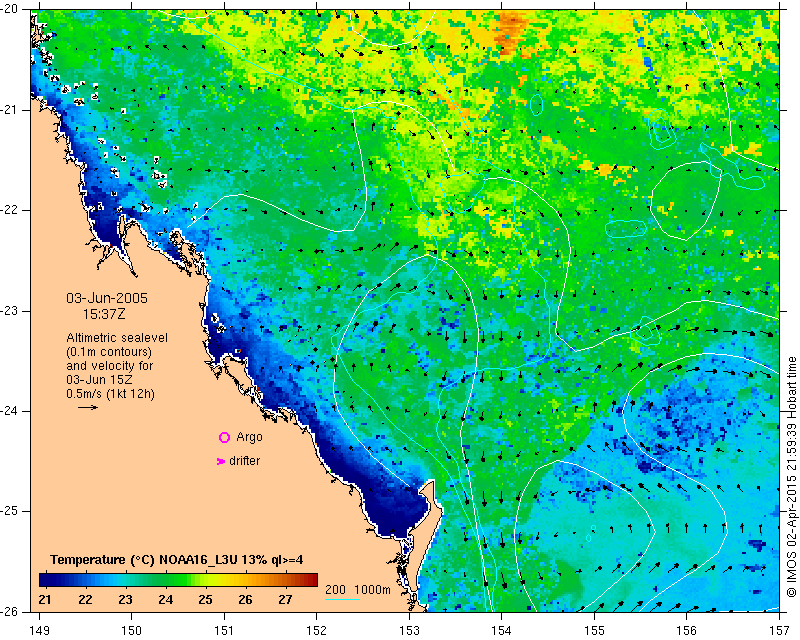The height and width of the screenshot is (640, 800).
Task: Click the 'and velocity for' caption line
Action: pyautogui.click(x=110, y=366)
